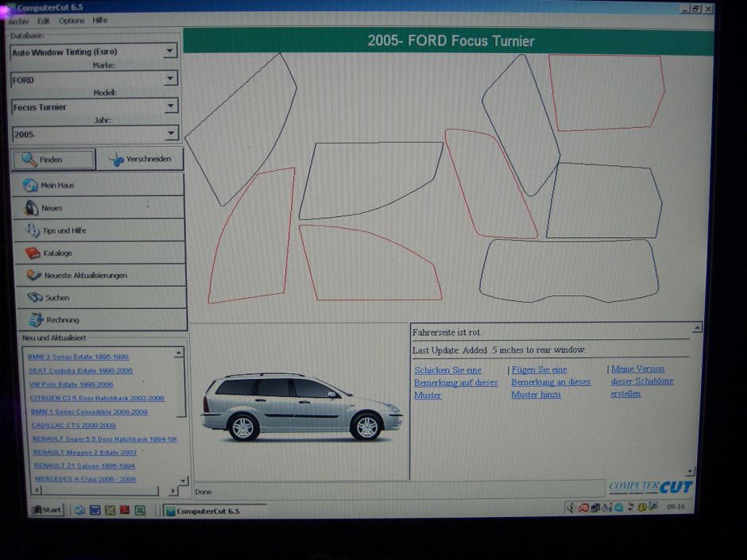The width and height of the screenshot is (747, 560).
Task: Click the down arrow of the Neu und Aktualisiert scrollbar
Action: point(184,481)
